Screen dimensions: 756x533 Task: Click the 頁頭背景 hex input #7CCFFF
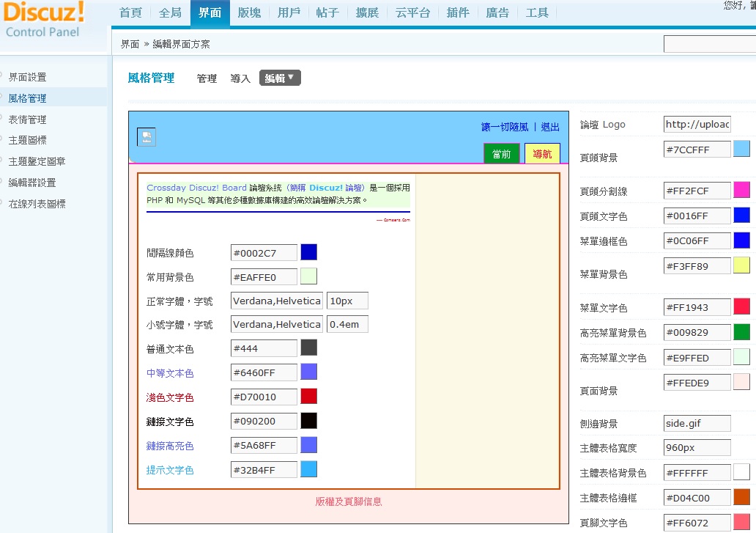point(697,150)
